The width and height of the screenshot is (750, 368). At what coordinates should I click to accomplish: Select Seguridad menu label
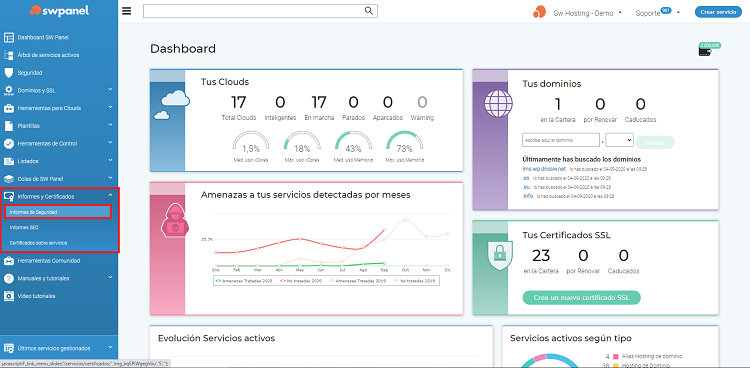pyautogui.click(x=30, y=73)
